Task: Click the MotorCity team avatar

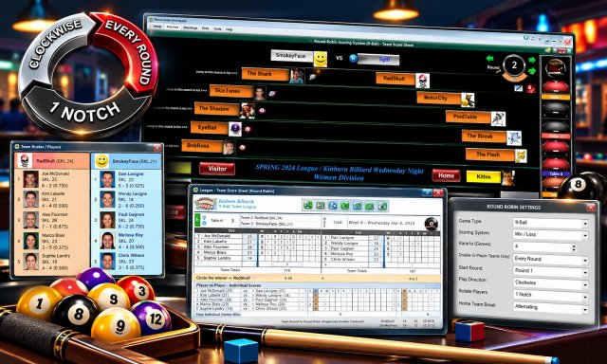Action: [x=468, y=100]
